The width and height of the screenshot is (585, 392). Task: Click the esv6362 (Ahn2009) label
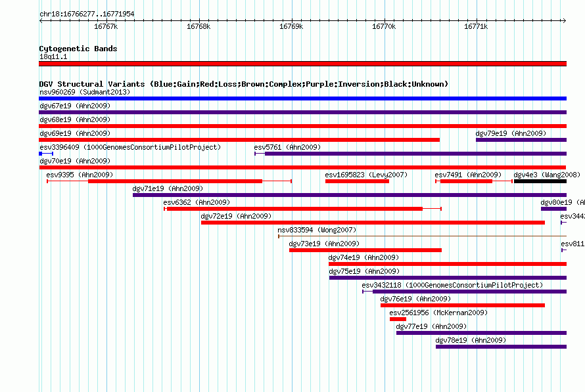pyautogui.click(x=197, y=202)
